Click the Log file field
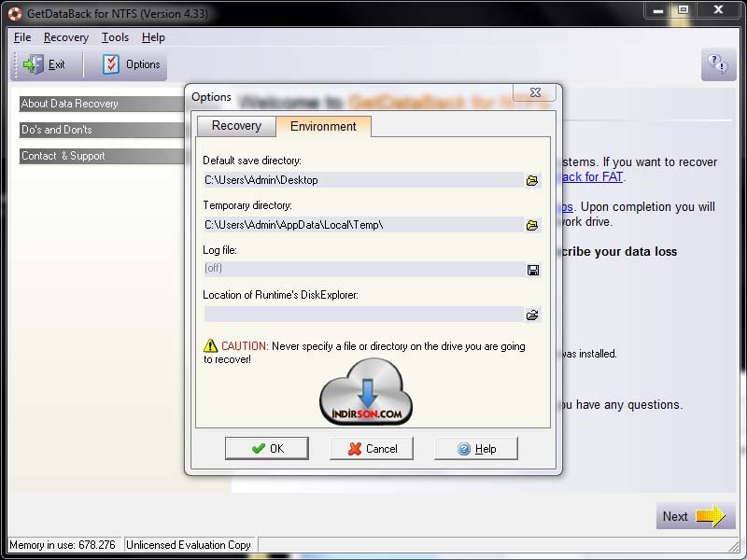 [364, 269]
